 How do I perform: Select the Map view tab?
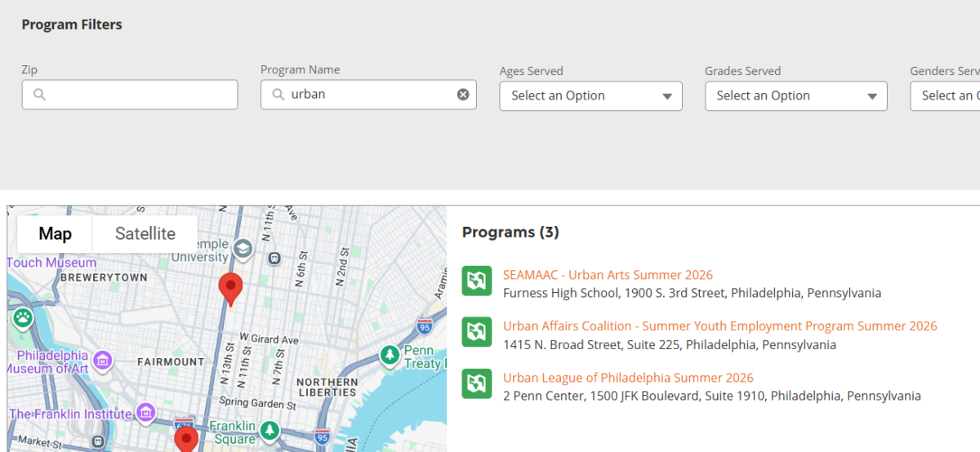[55, 234]
